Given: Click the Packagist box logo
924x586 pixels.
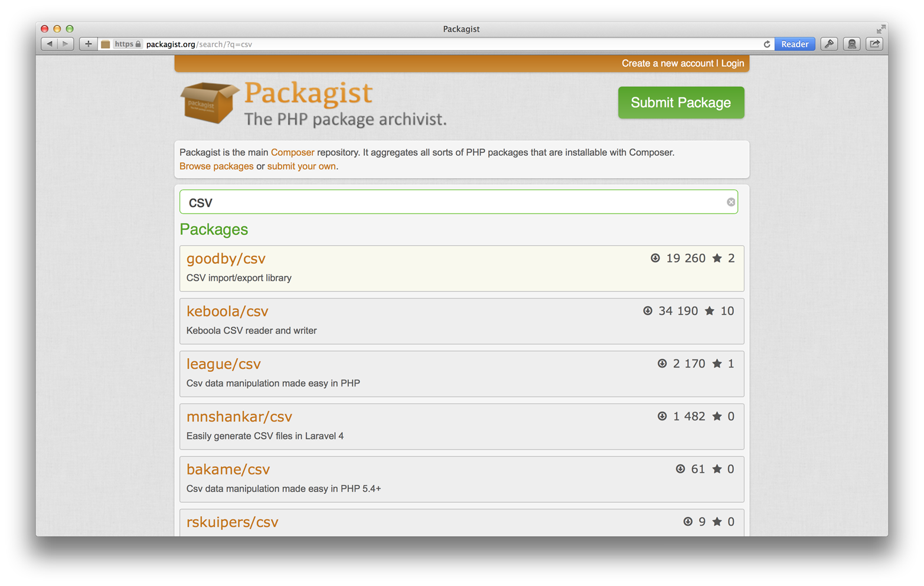Looking at the screenshot, I should [208, 103].
